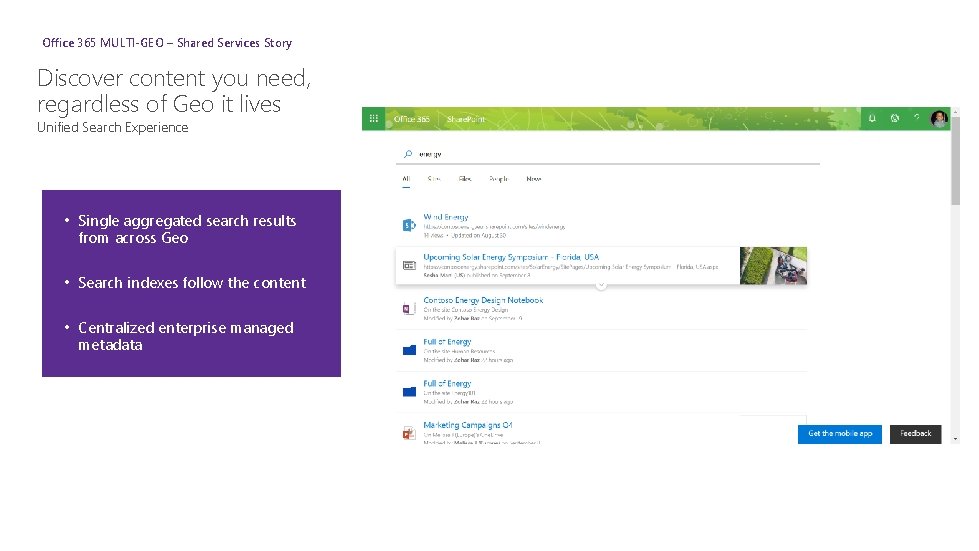This screenshot has width=979, height=551.
Task: Click the search magnifier icon
Action: 408,154
